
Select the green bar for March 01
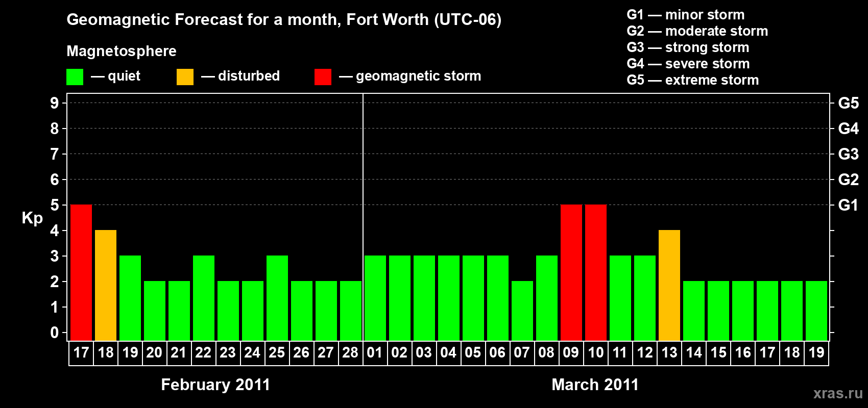click(x=375, y=298)
